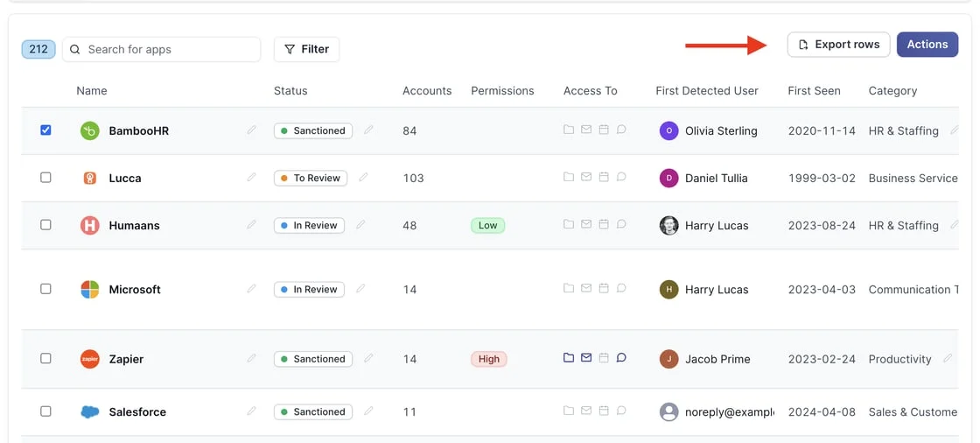Click the High permissions badge for Zapier
This screenshot has height=443, width=980.
[x=489, y=359]
